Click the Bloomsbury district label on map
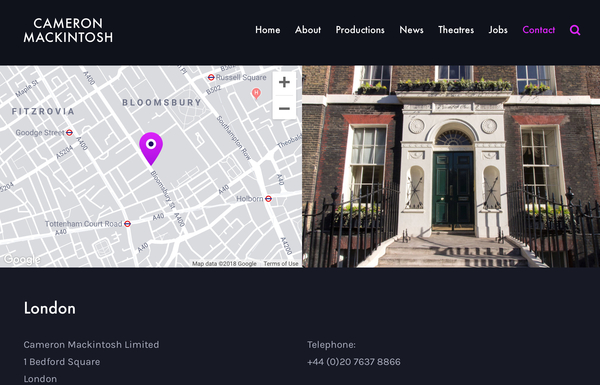600x385 pixels. (161, 103)
